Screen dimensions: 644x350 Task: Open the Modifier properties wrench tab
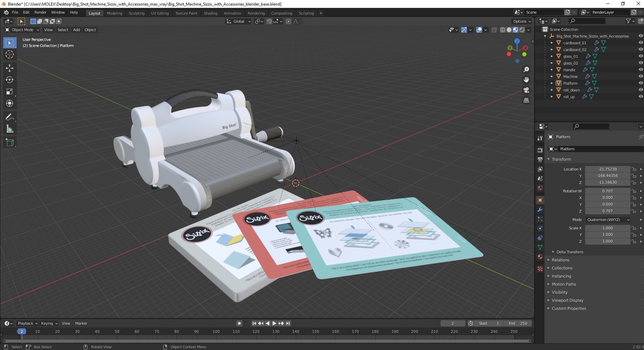pos(540,210)
